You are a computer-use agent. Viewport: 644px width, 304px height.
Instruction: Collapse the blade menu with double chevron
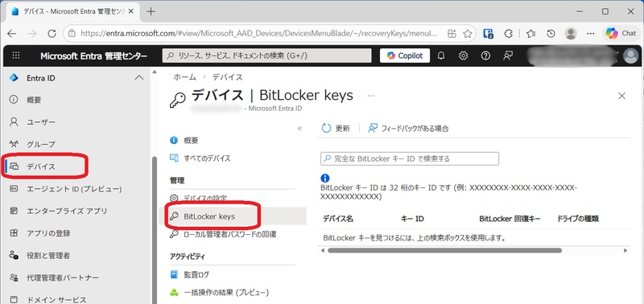click(x=299, y=129)
